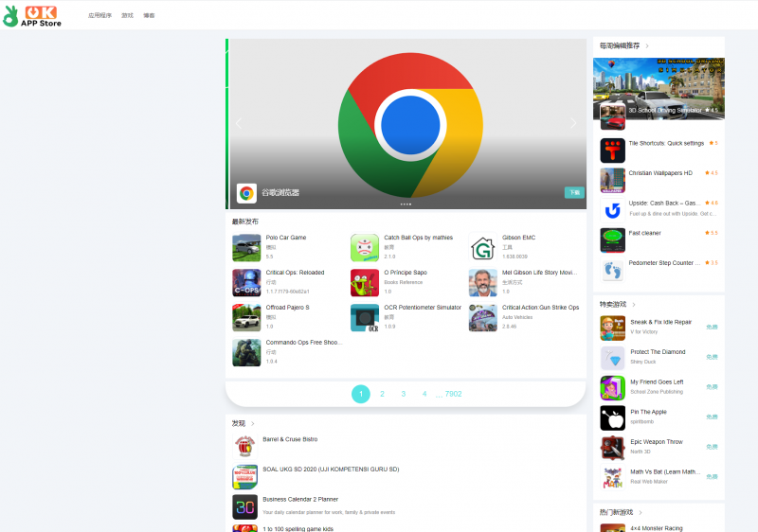Viewport: 758px width, 532px height.
Task: Go to page 3 in pagination
Action: 404,394
